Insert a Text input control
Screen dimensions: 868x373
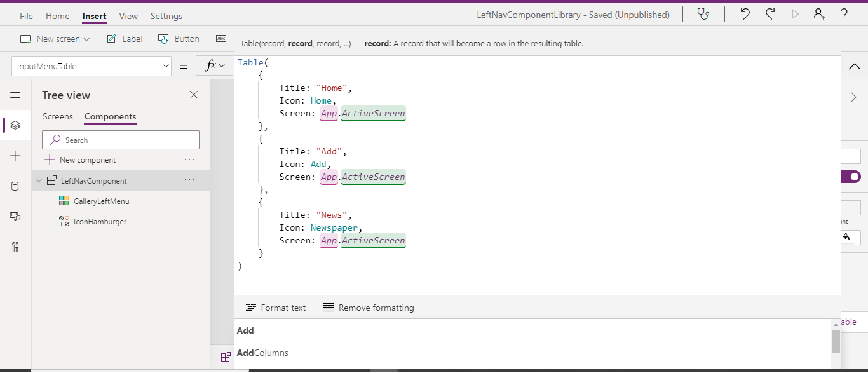click(222, 38)
